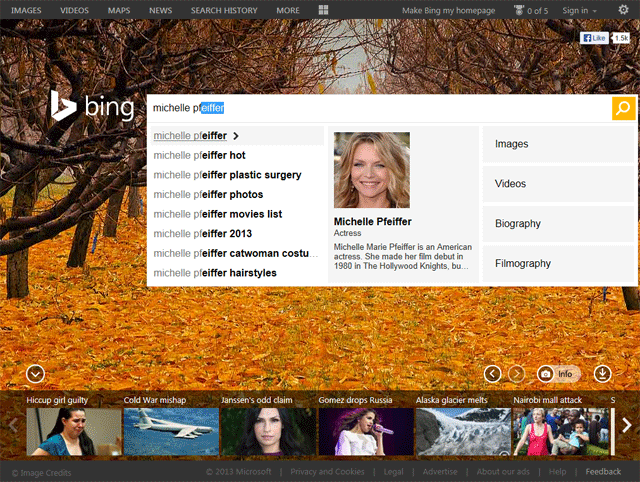Select suggestion michelle pfeiffer 2013
Image resolution: width=640 pixels, height=482 pixels.
[x=237, y=234]
